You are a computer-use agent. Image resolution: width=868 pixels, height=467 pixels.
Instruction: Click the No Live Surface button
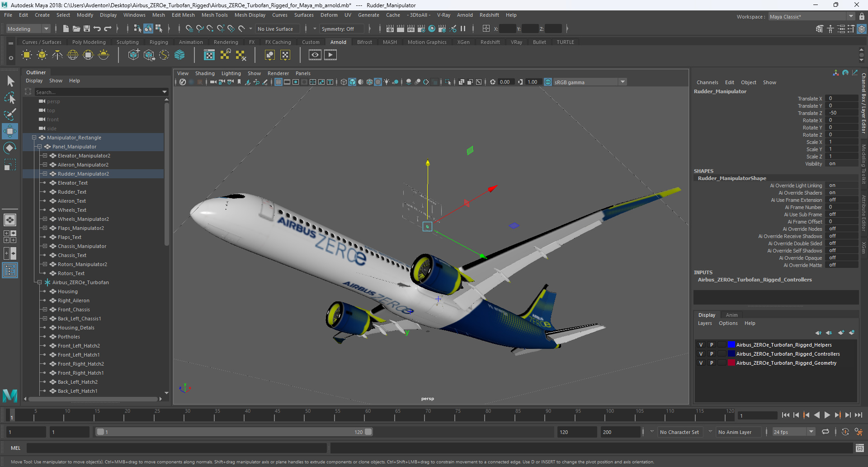[277, 29]
